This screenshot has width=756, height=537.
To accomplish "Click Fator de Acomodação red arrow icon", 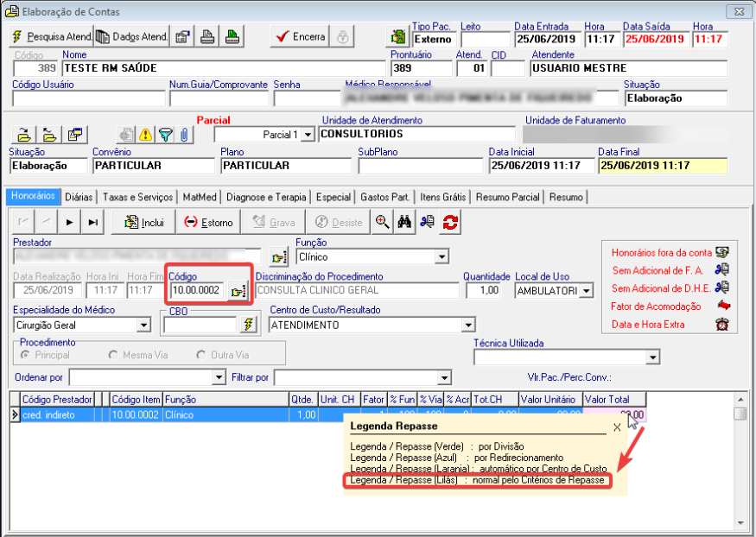I will click(724, 306).
